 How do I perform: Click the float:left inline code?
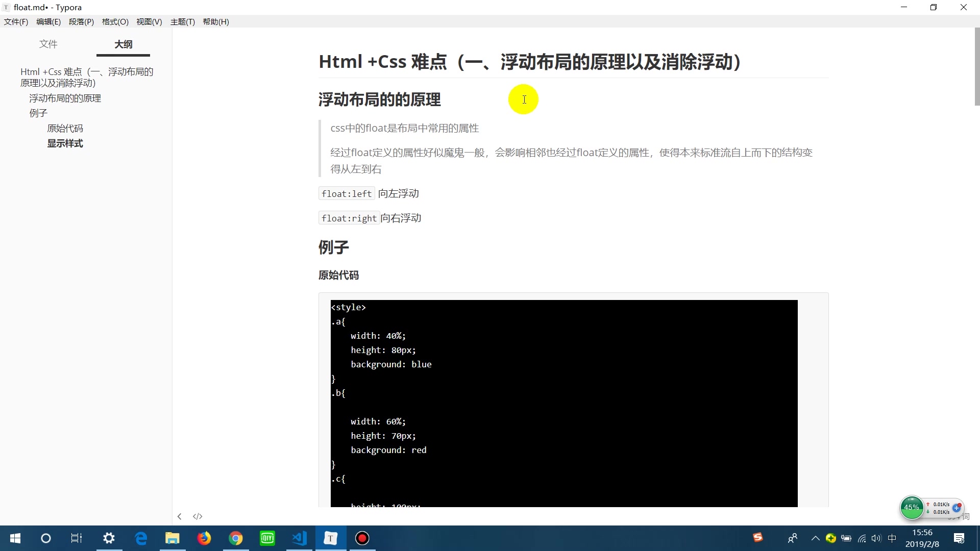[x=347, y=194]
